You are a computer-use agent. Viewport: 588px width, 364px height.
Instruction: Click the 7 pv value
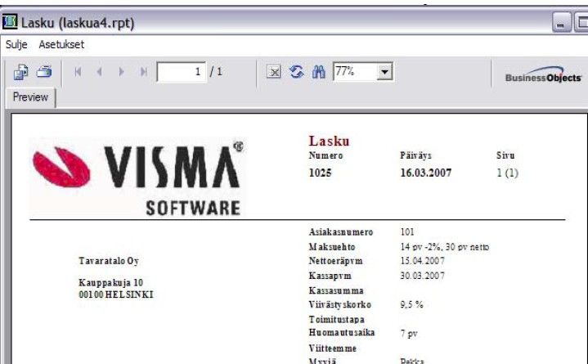tap(409, 334)
